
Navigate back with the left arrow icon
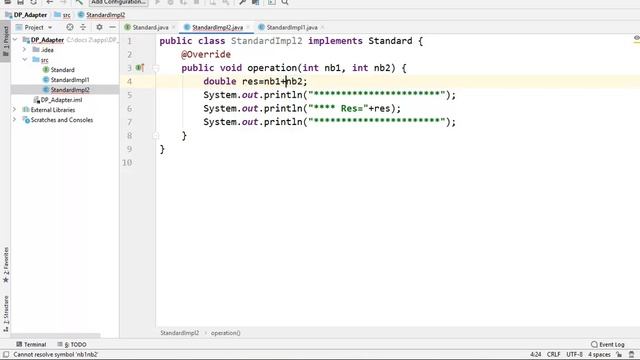49,2
